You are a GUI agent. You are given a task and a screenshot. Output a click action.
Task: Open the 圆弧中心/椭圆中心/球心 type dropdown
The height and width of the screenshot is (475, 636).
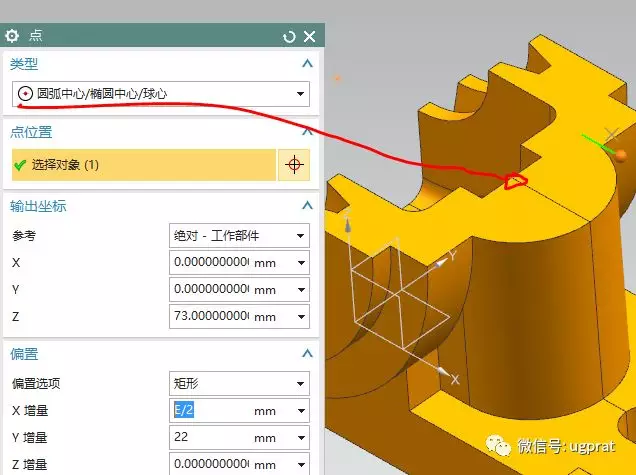161,94
